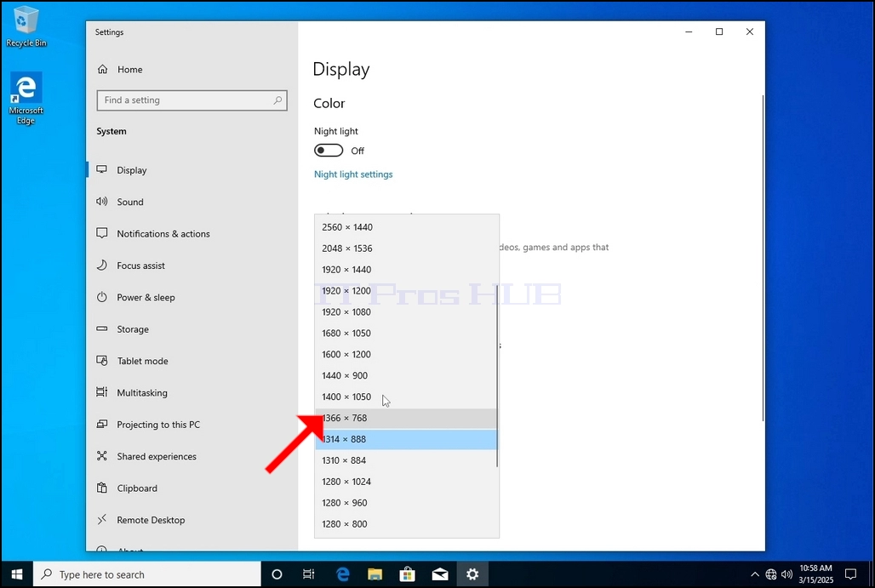Viewport: 875px width, 588px height.
Task: Pick the 1280 × 1024 resolution entry
Action: [406, 482]
